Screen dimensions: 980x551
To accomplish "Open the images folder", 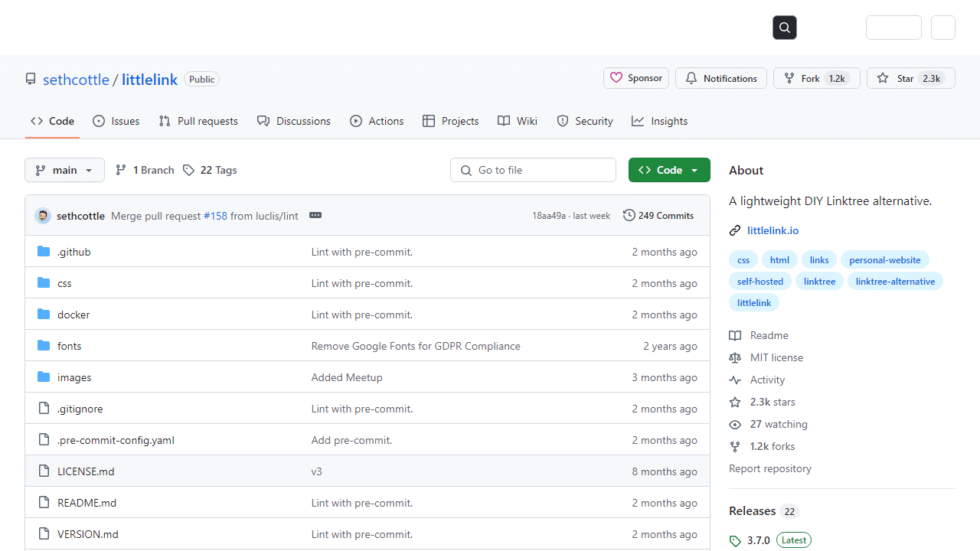I will [x=74, y=377].
